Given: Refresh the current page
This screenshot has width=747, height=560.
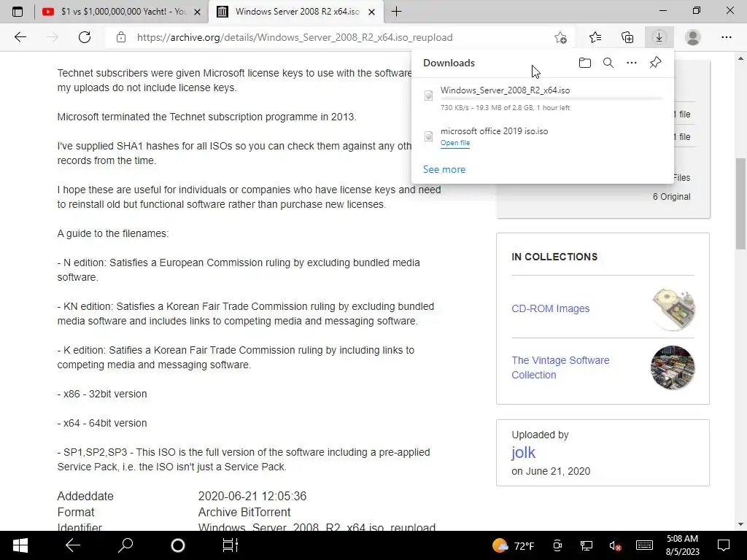Looking at the screenshot, I should [85, 37].
